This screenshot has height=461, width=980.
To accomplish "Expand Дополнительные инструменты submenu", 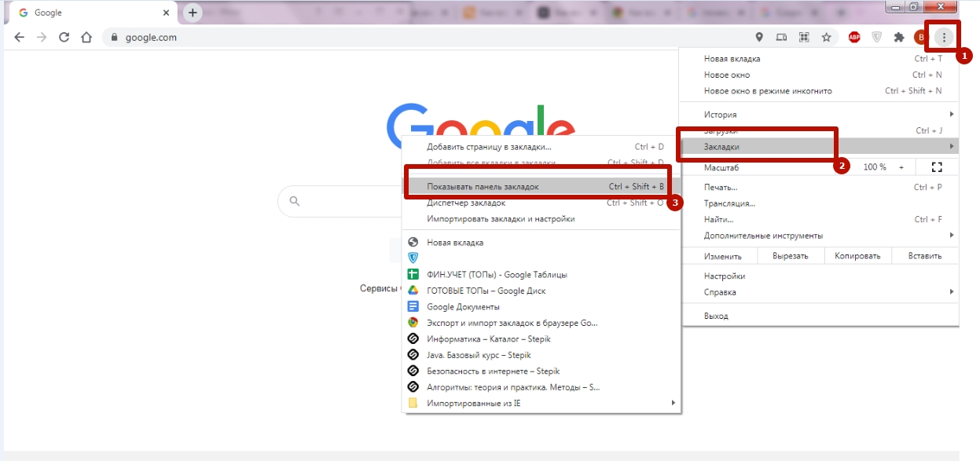I will click(x=819, y=236).
